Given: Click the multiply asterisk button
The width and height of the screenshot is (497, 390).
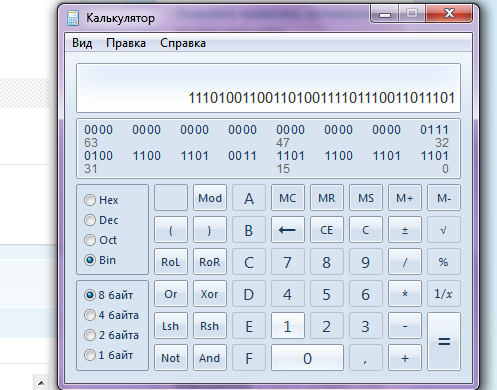Looking at the screenshot, I should pyautogui.click(x=405, y=294).
